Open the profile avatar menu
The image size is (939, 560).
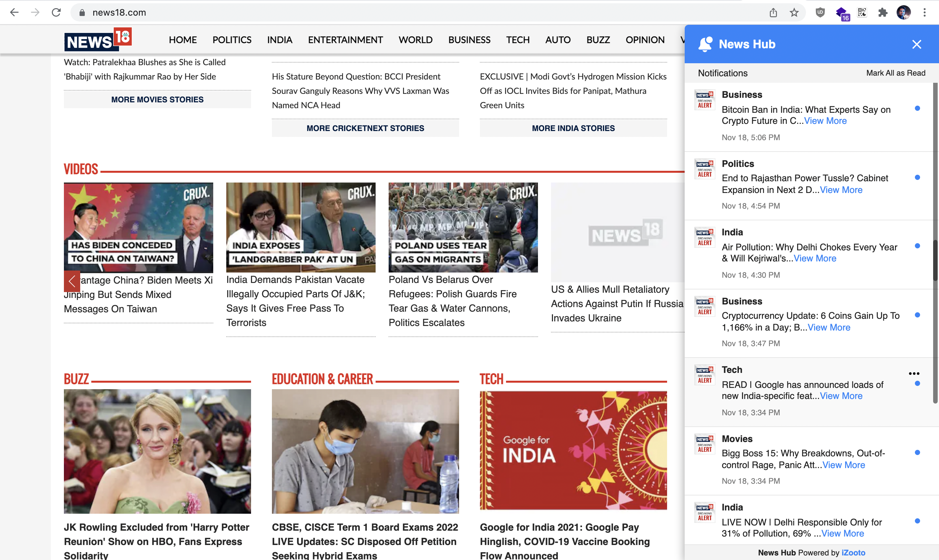903,12
